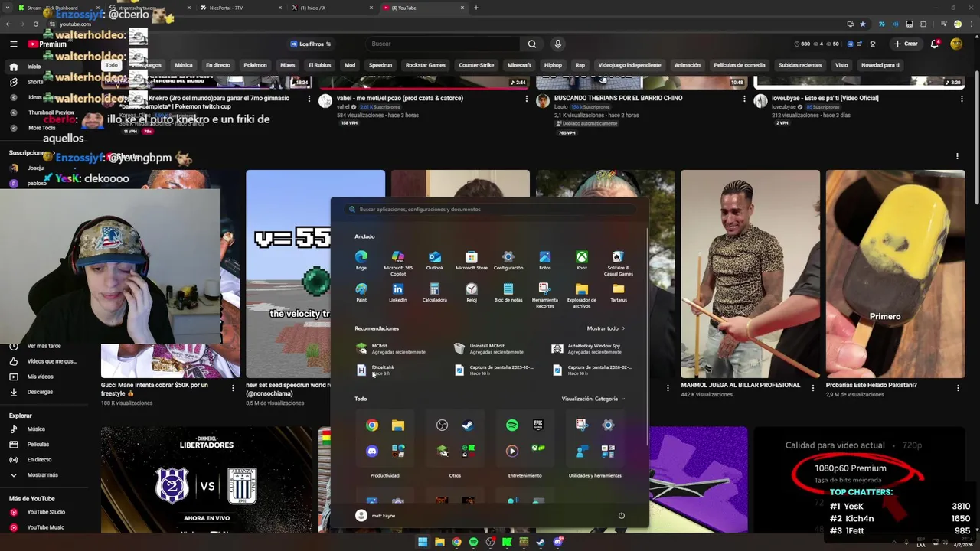Open Discord in Productividad group
The width and height of the screenshot is (980, 551).
[372, 452]
